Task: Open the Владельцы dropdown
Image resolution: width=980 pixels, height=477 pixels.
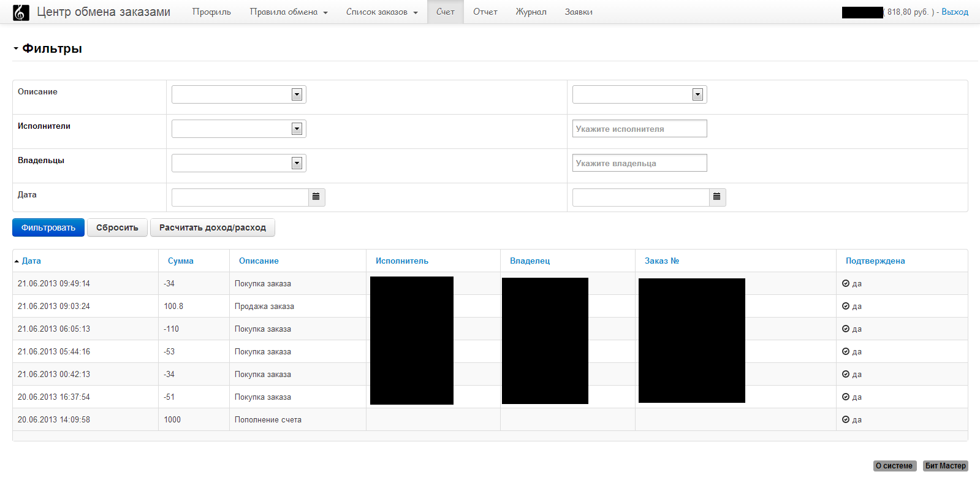Action: 238,163
